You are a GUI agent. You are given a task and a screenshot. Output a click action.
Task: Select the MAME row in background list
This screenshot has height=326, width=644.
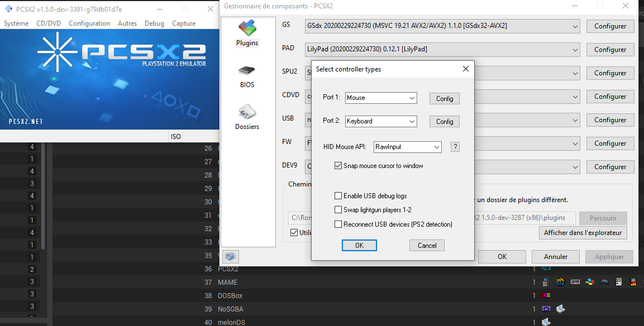click(x=349, y=282)
